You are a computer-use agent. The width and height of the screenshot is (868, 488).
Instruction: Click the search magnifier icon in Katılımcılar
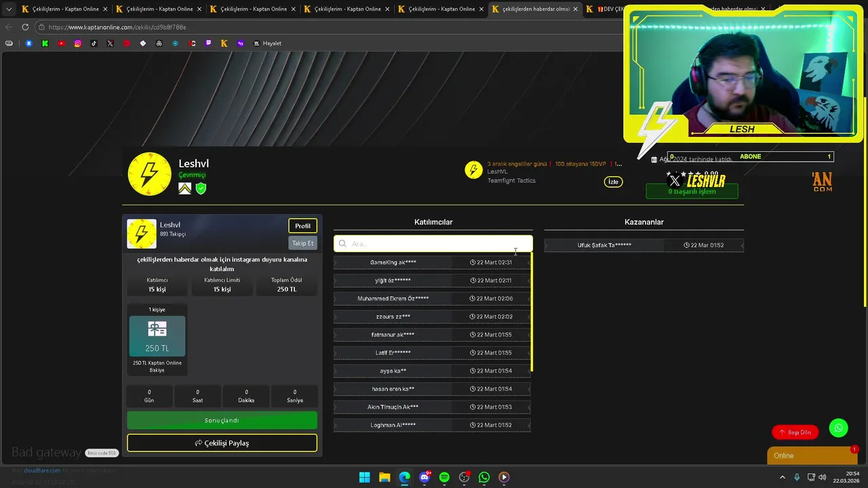pyautogui.click(x=342, y=243)
